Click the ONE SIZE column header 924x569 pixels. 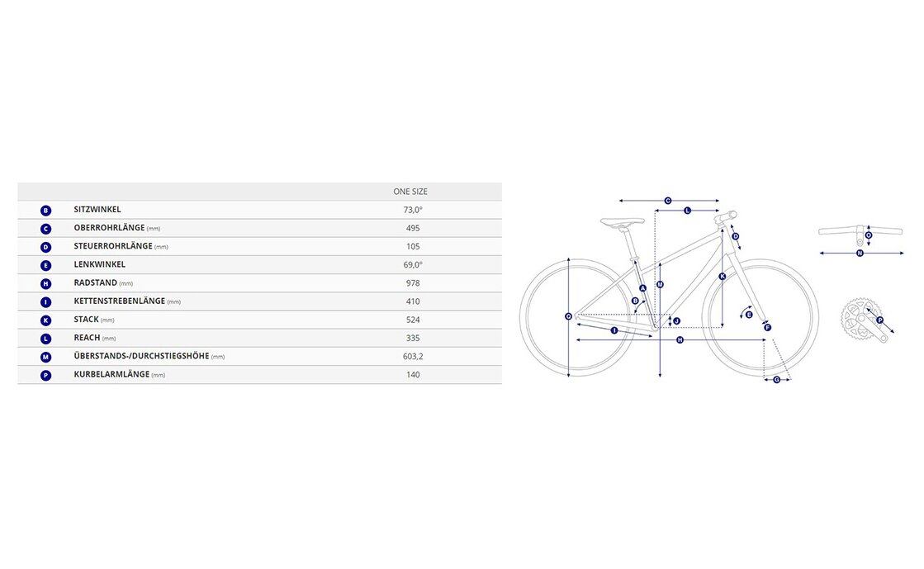point(410,192)
